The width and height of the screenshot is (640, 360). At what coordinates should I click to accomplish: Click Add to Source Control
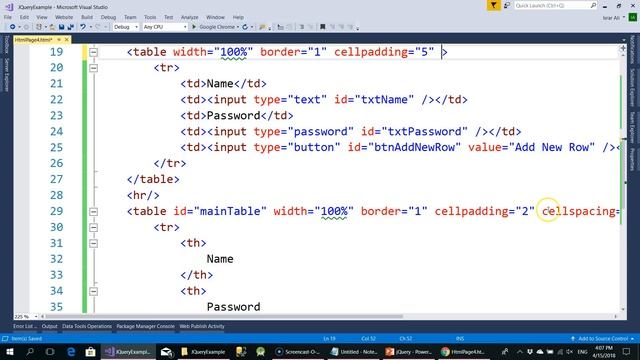click(x=602, y=339)
